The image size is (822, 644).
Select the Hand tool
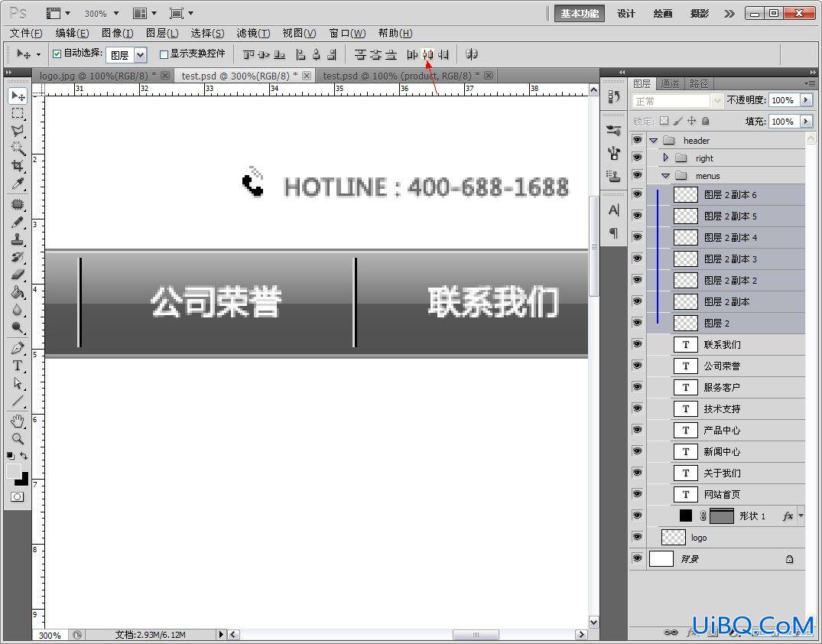(18, 421)
